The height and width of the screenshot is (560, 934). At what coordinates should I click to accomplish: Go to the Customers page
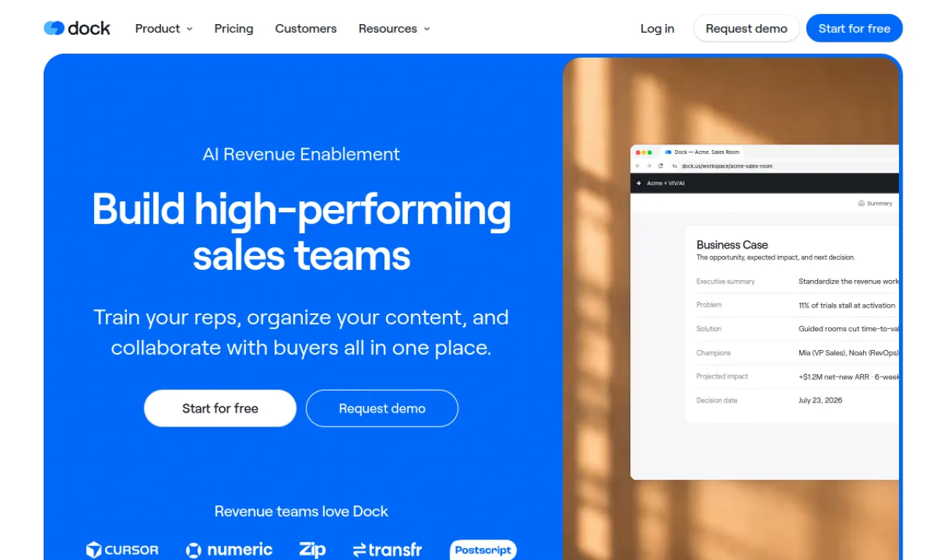coord(306,28)
